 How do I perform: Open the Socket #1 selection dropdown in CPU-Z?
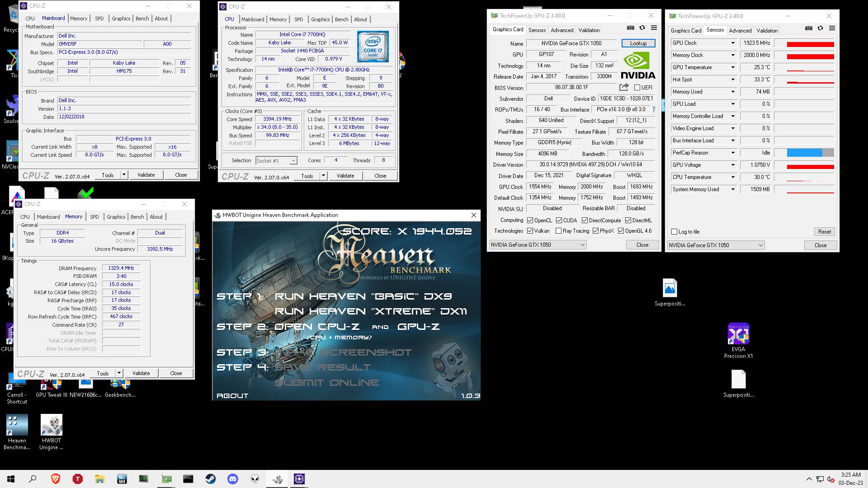coord(293,160)
